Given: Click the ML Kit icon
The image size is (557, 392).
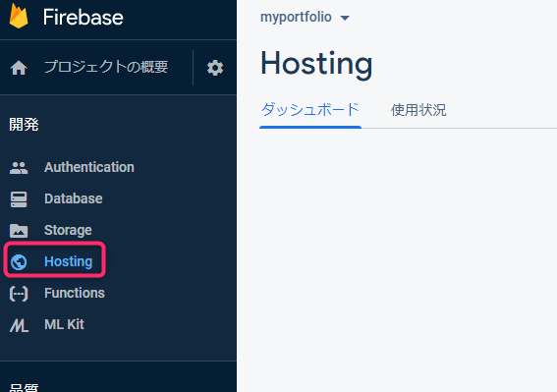Looking at the screenshot, I should (19, 325).
